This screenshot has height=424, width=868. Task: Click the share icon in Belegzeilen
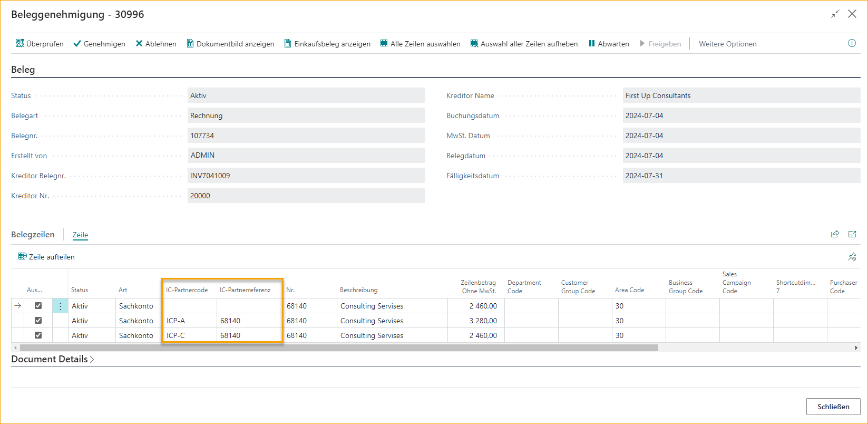point(835,234)
